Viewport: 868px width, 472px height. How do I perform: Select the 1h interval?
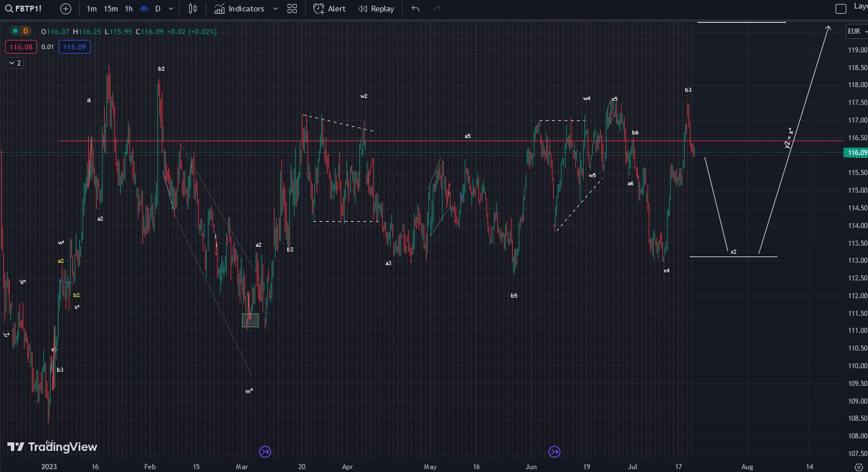[129, 9]
